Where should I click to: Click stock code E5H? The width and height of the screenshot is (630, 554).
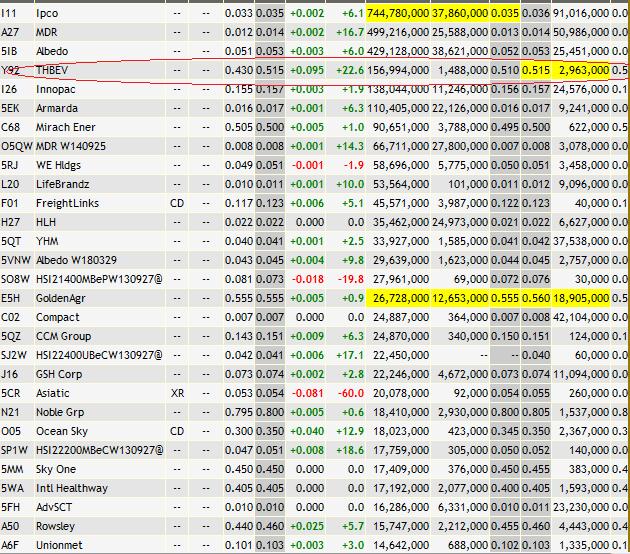click(x=10, y=298)
